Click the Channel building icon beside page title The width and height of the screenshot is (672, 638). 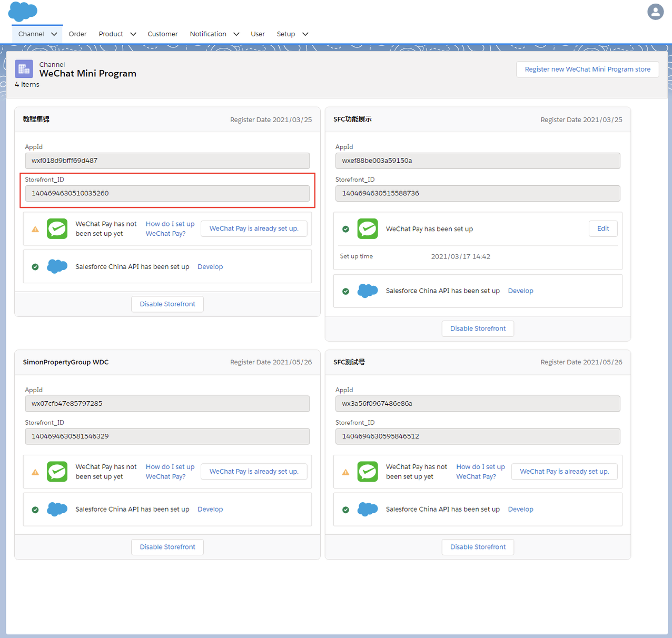coord(24,69)
